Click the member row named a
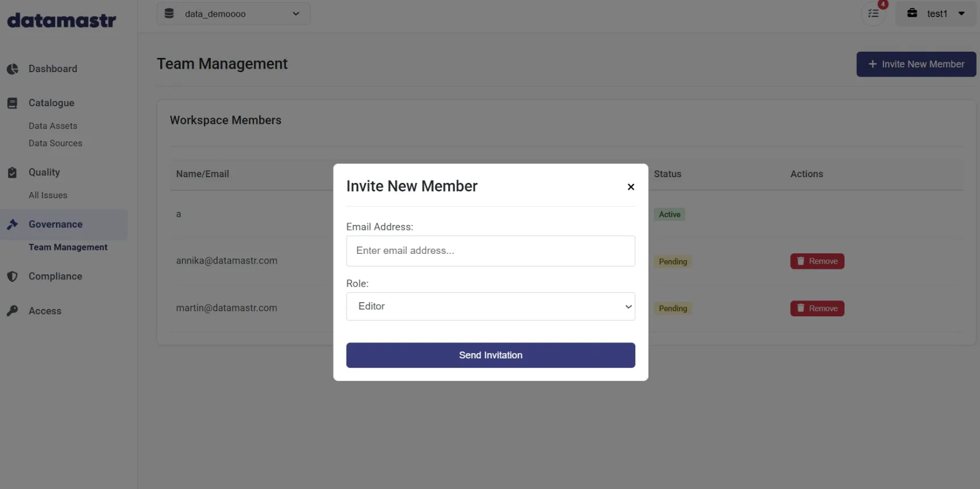This screenshot has height=489, width=980. (178, 214)
